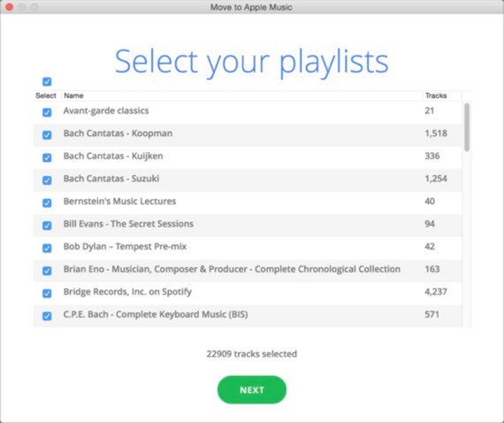Select the Bach Cantatas - Koopman name
Image resolution: width=504 pixels, height=423 pixels.
tap(118, 133)
